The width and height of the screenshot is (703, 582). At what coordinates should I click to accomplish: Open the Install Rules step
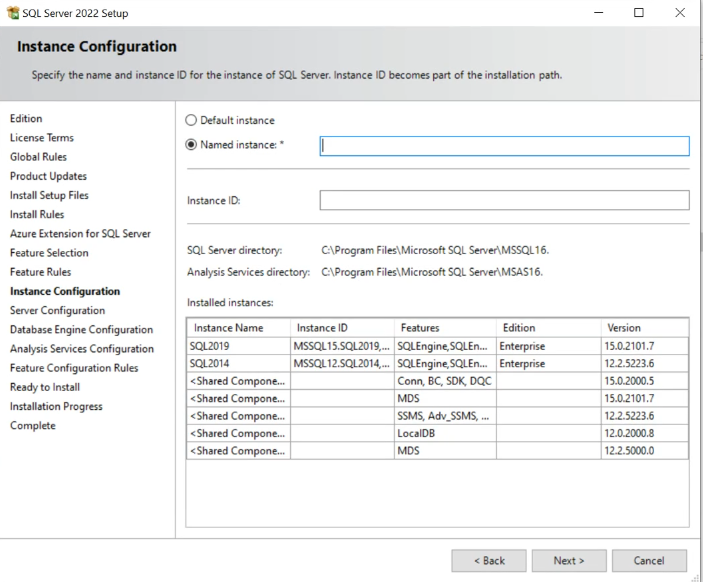tap(37, 214)
